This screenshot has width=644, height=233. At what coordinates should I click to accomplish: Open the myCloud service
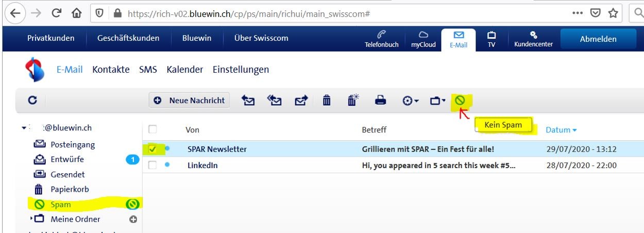423,39
